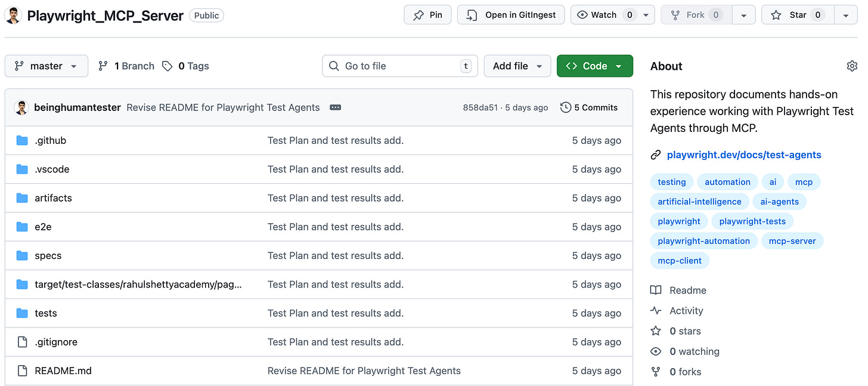Click the specs folder icon
The image size is (868, 386).
[22, 255]
